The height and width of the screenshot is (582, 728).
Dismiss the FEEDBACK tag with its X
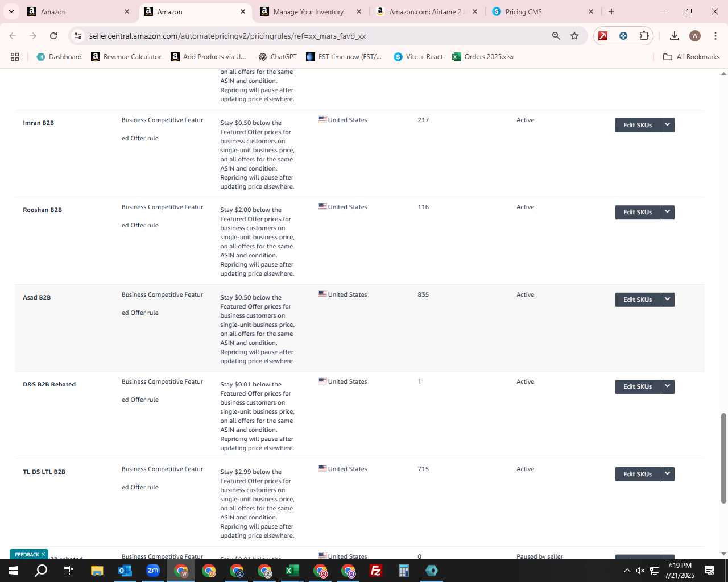43,554
